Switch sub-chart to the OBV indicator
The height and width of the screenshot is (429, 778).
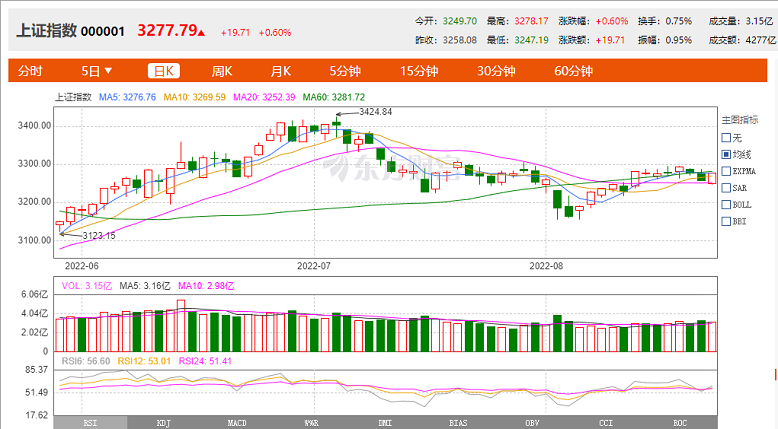532,423
